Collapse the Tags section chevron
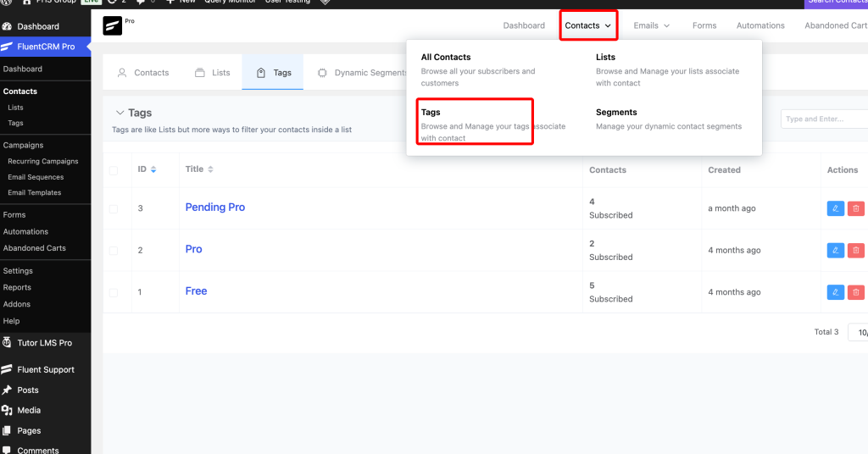Screen dimensions: 868x454 (119, 113)
